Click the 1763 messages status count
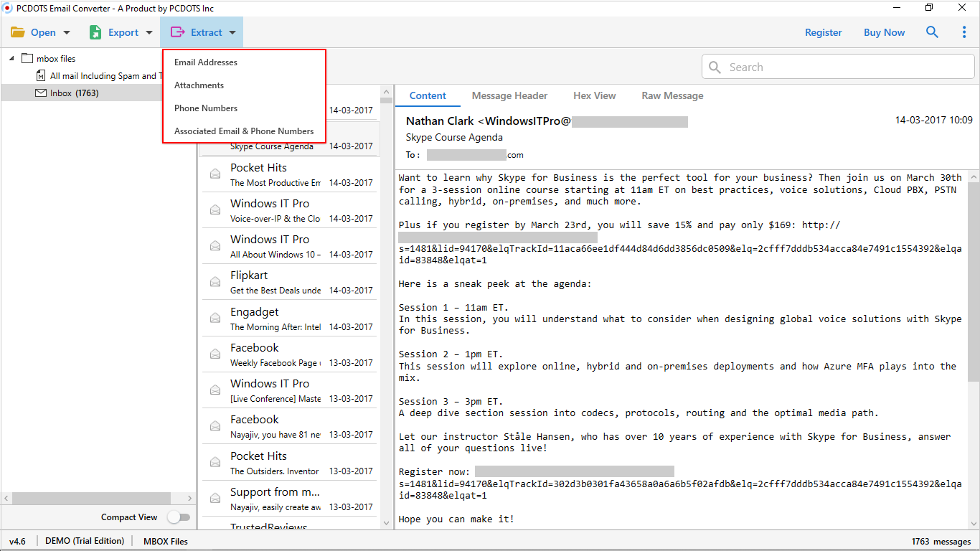Viewport: 980px width, 551px height. (x=941, y=542)
